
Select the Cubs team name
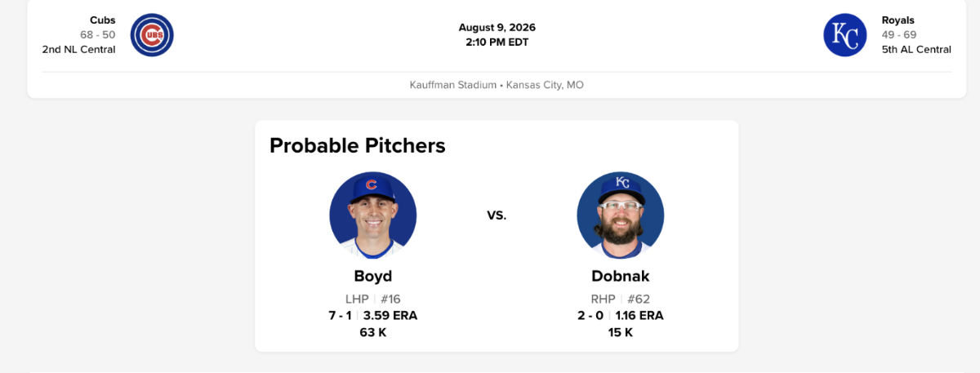[102, 20]
